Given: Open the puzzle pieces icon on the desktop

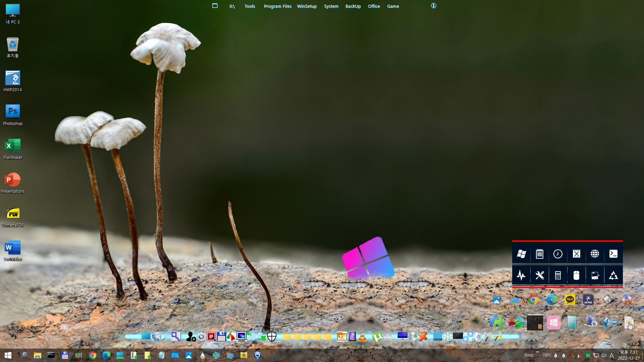Looking at the screenshot, I should 497,323.
